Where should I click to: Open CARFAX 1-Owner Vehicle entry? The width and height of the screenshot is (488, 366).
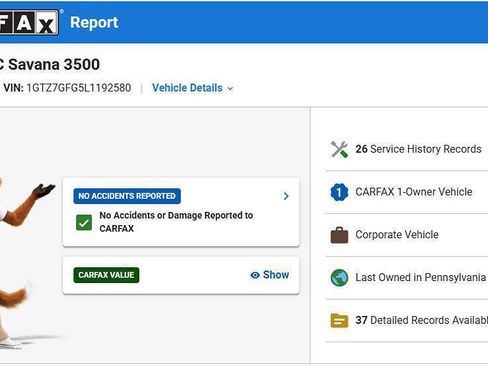pos(414,192)
